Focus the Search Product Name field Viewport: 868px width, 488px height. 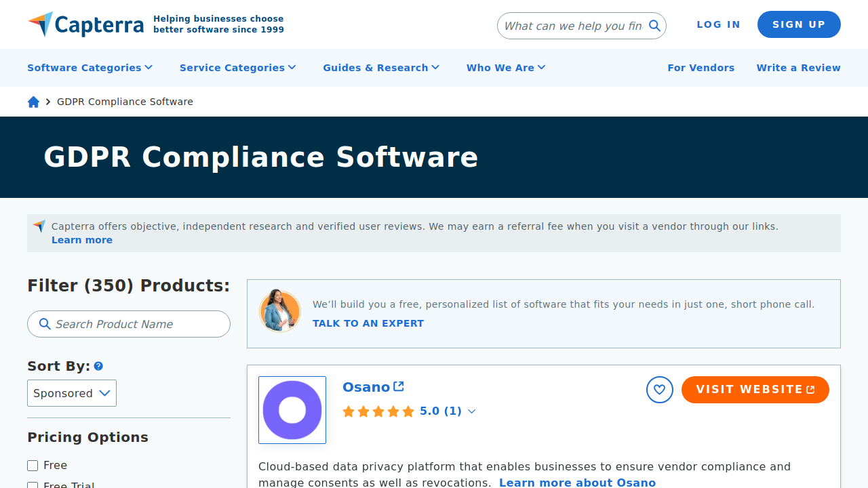click(x=129, y=324)
